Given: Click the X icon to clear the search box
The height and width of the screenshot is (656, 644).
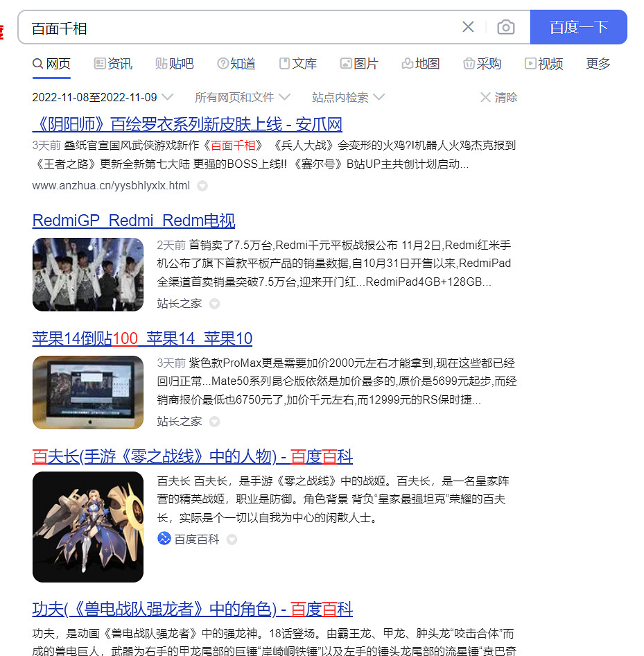Looking at the screenshot, I should pos(468,26).
